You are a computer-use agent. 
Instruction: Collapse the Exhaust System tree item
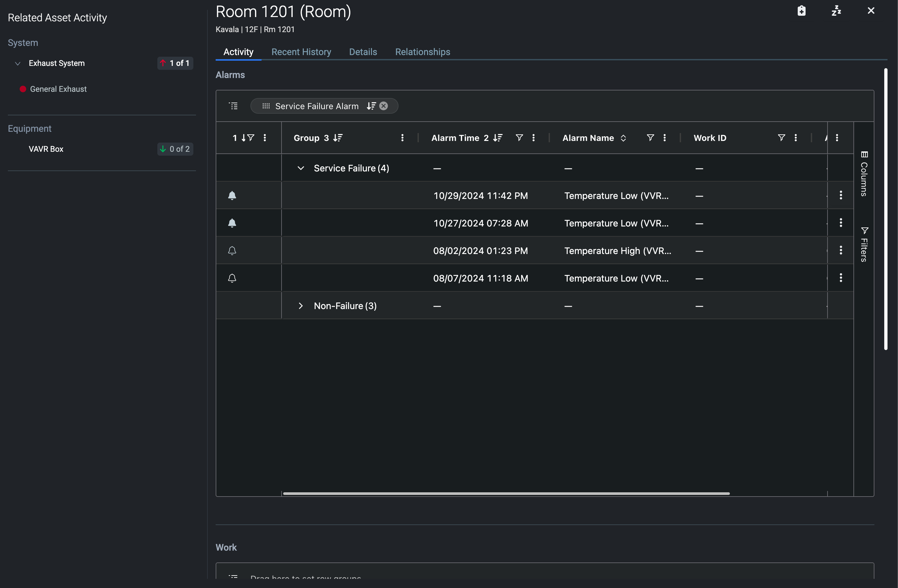coord(17,63)
